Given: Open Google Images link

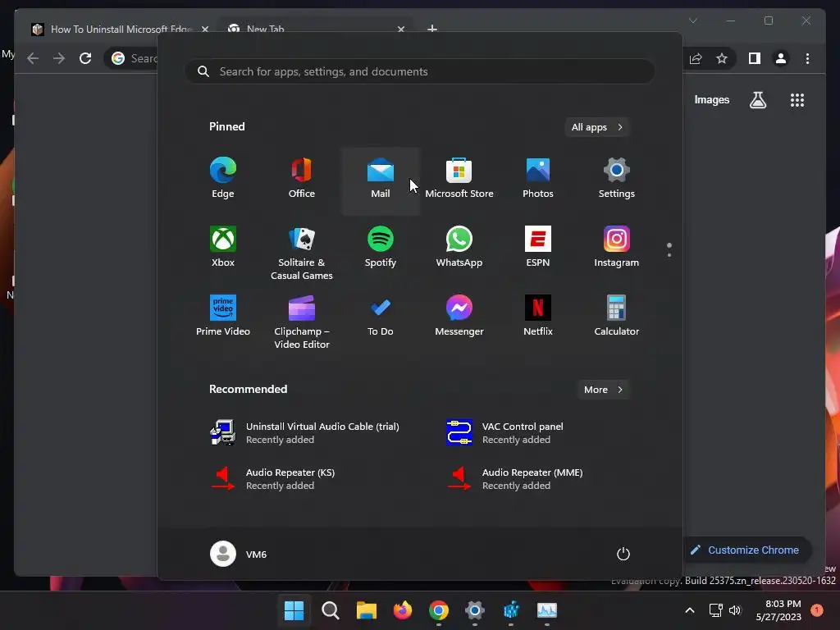Looking at the screenshot, I should click(712, 99).
